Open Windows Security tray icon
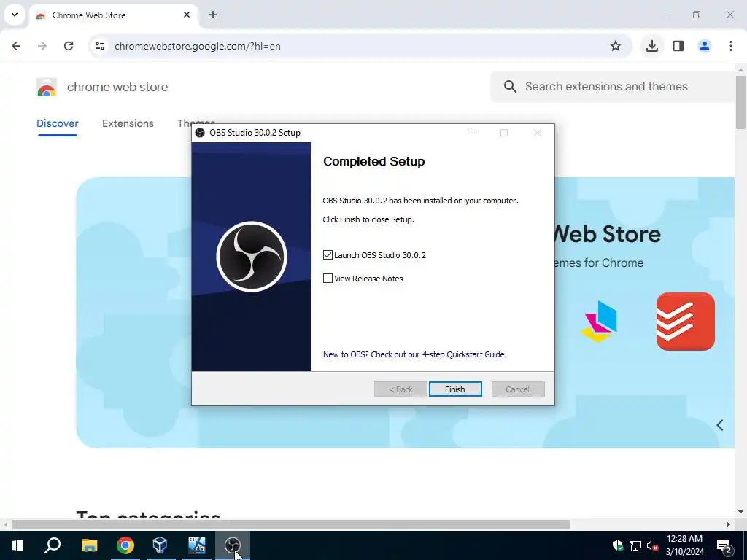The width and height of the screenshot is (747, 560). (x=618, y=545)
